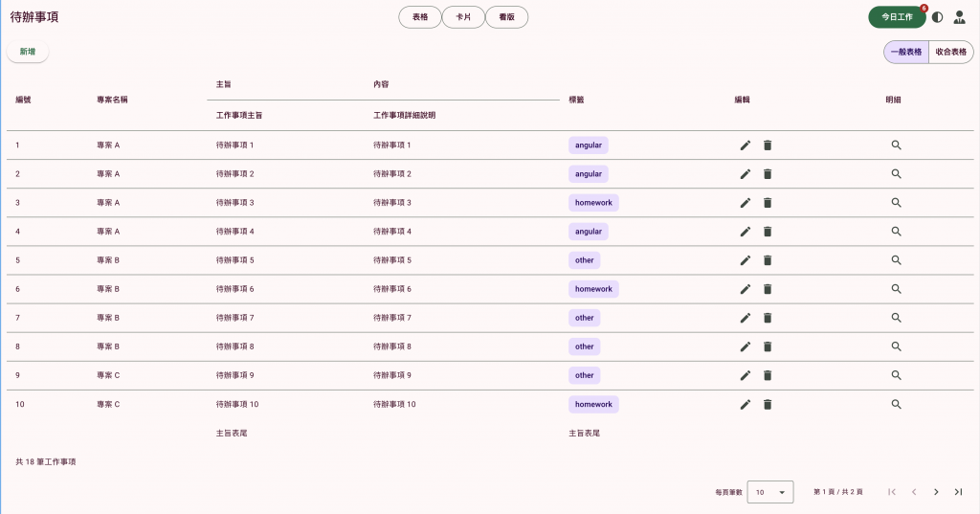View details of row 9 with magnifier

tap(896, 375)
